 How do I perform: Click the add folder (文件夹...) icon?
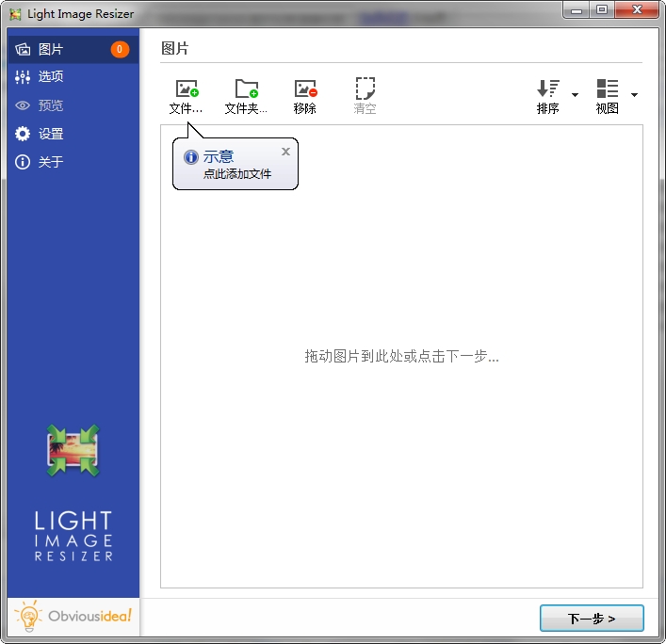246,89
